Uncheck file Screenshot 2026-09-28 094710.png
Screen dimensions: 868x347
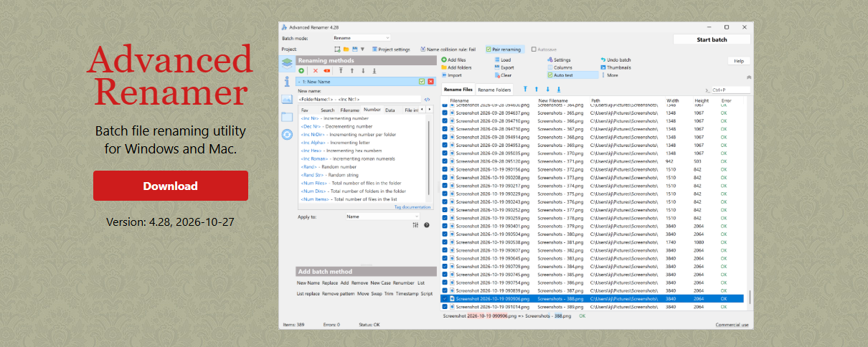[x=445, y=120]
